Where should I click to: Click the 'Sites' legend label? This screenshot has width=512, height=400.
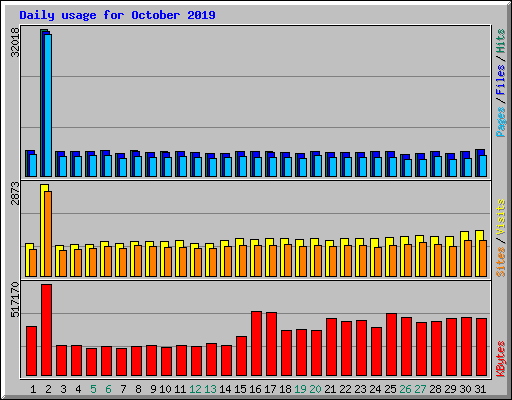[500, 262]
